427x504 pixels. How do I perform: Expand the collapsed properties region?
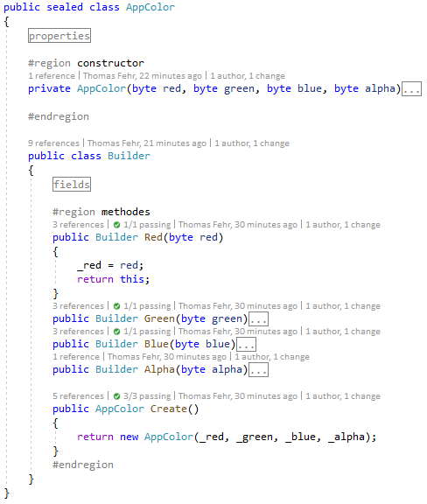point(59,36)
